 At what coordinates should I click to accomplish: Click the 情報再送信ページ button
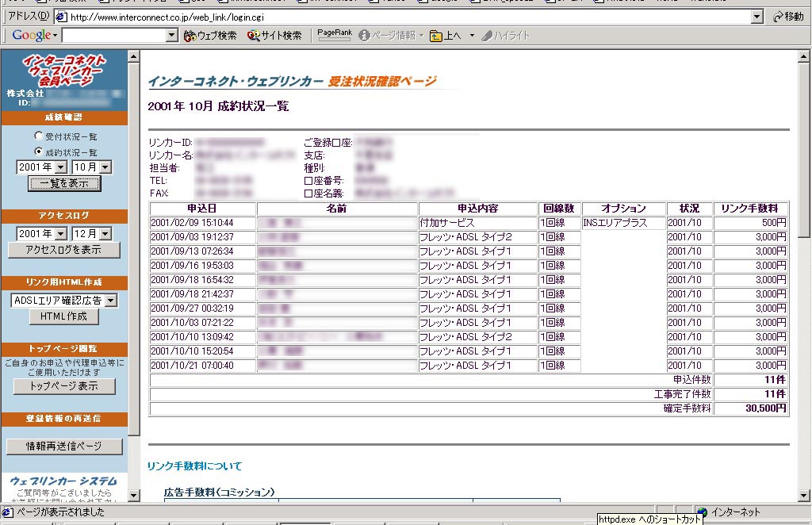coord(64,446)
